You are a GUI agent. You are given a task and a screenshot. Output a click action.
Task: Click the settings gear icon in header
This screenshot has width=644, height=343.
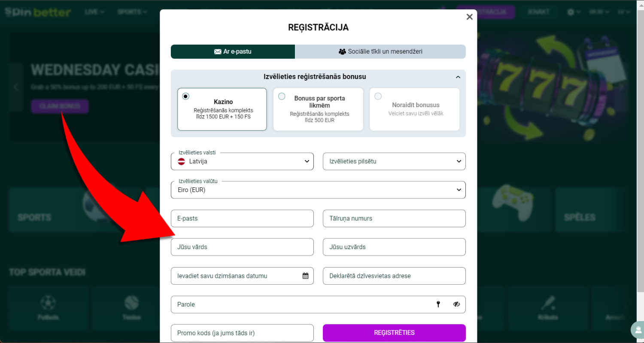coord(571,12)
